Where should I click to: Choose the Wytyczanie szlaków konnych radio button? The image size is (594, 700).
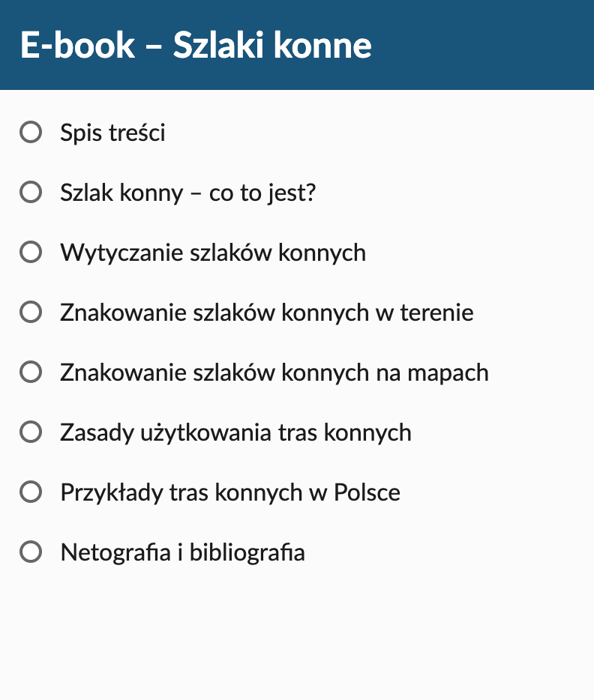coord(31,253)
